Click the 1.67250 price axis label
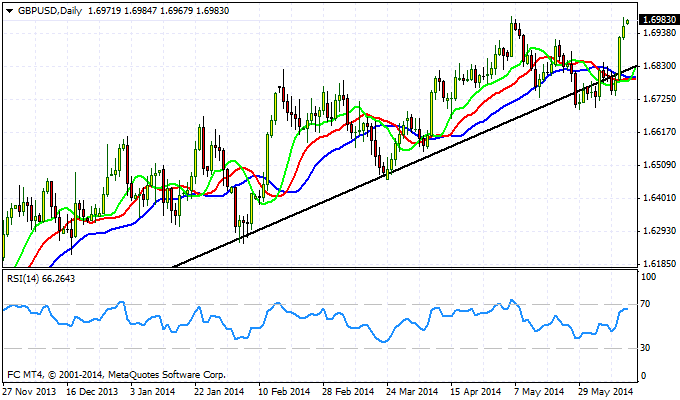Image resolution: width=680 pixels, height=400 pixels. (660, 99)
